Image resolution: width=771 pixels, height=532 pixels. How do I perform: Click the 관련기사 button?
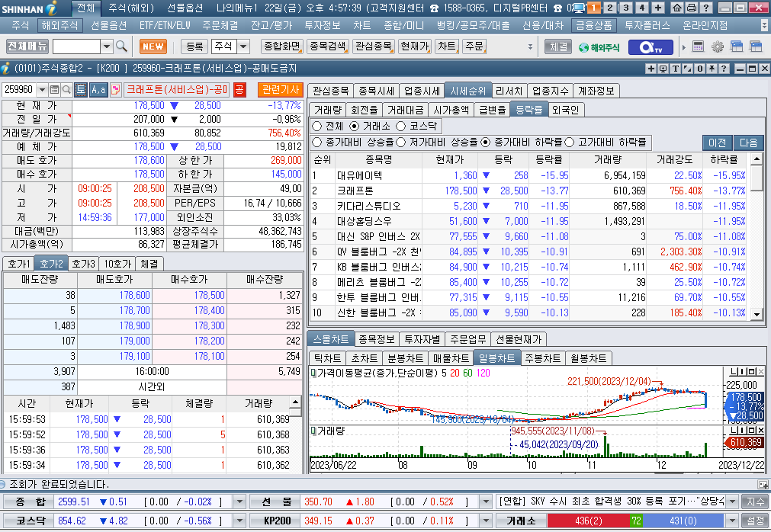pyautogui.click(x=281, y=89)
